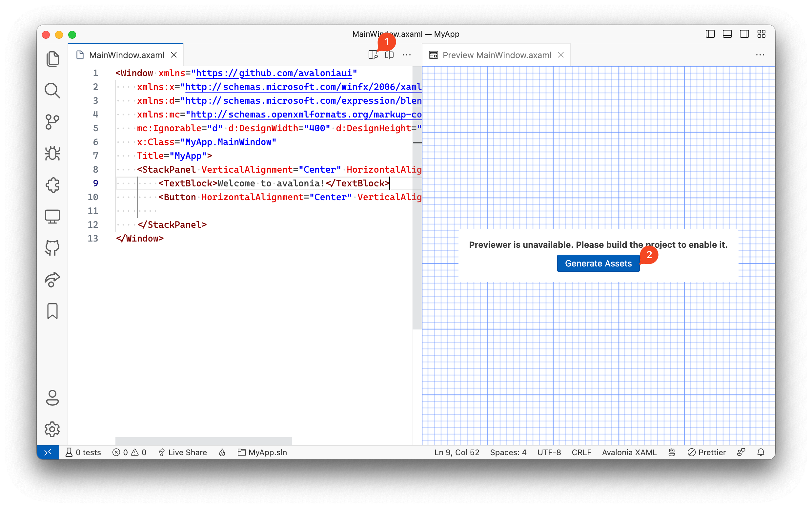Click the Split editor layout icon
Viewport: 812px width, 508px height.
click(x=389, y=54)
